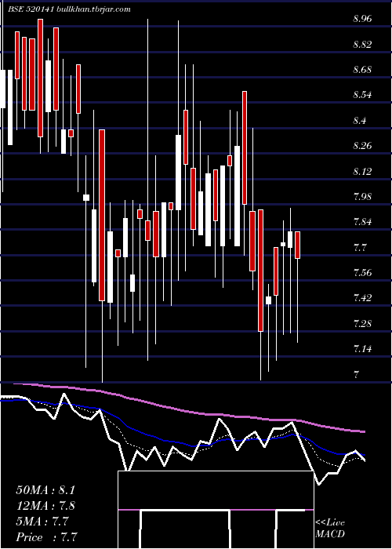Screen dimensions: 392x549
Task: Click the 8.96 price axis label
Action: [362, 19]
